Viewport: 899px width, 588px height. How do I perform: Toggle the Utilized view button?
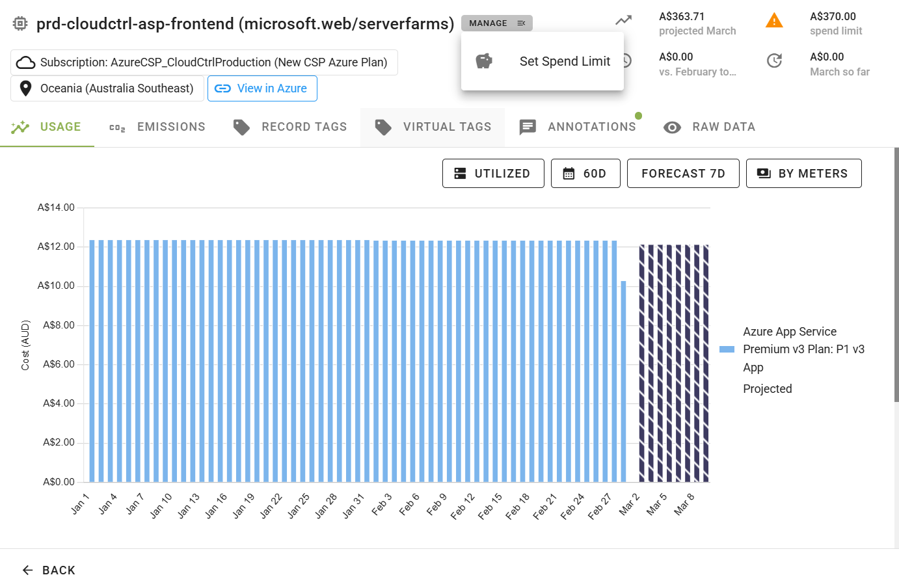pos(492,174)
